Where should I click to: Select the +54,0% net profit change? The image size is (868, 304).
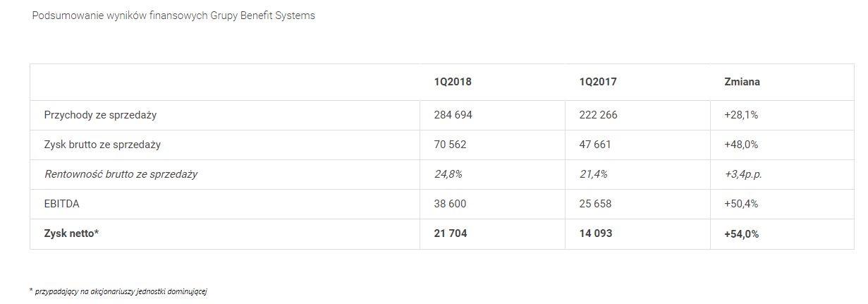(742, 233)
